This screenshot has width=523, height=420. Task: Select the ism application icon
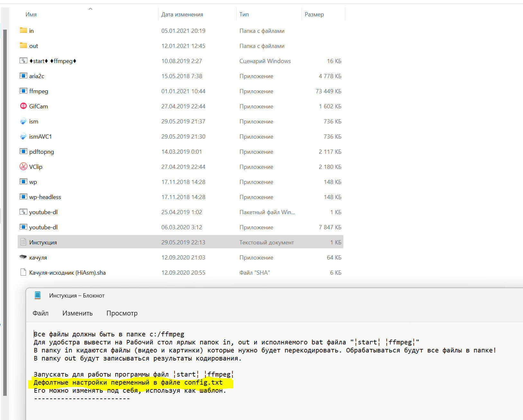[x=23, y=121]
